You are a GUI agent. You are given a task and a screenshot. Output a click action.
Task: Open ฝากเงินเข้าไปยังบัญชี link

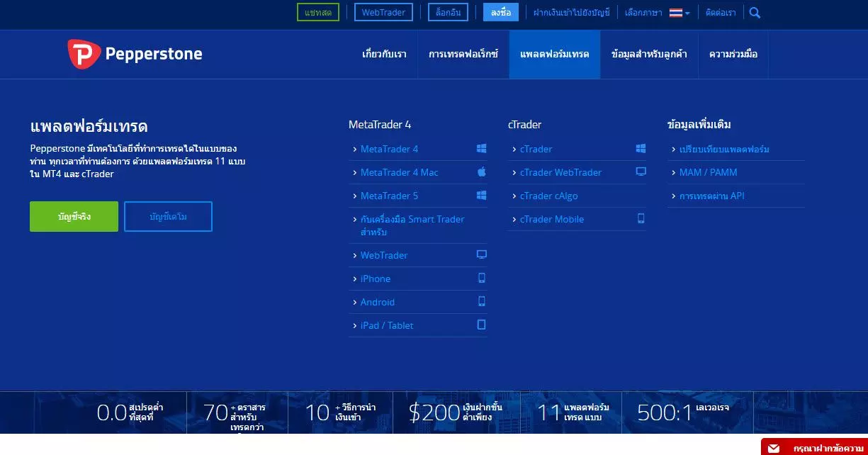pyautogui.click(x=572, y=13)
